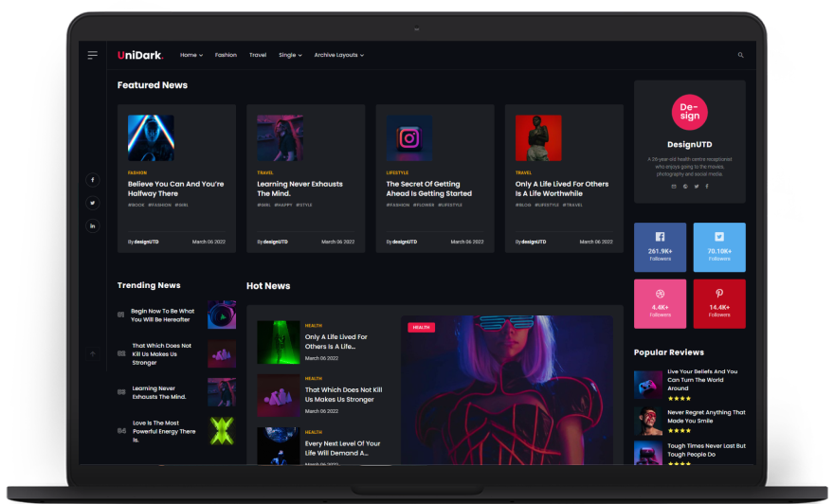Click the search magnifier icon
This screenshot has height=504, width=834.
click(741, 55)
